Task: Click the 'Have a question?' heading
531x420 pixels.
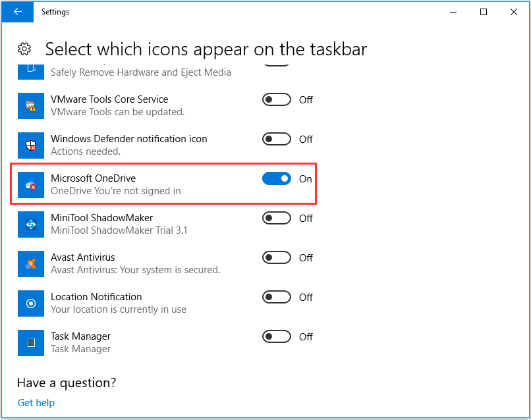Action: (67, 383)
